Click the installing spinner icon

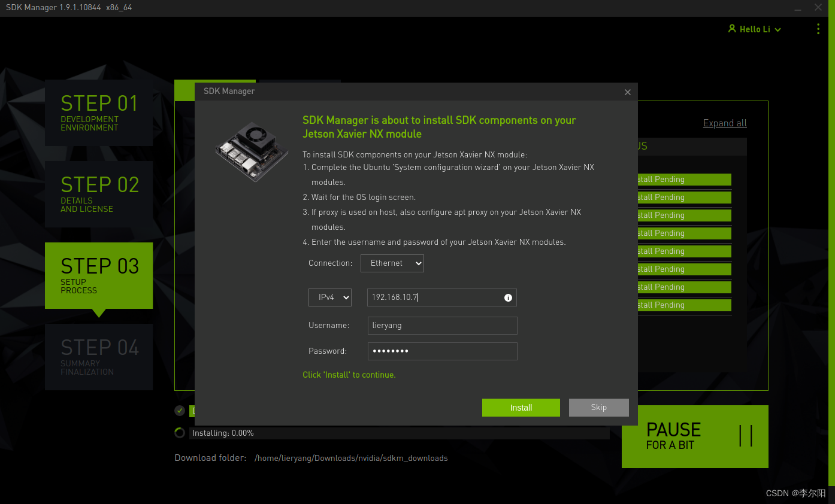tap(180, 433)
